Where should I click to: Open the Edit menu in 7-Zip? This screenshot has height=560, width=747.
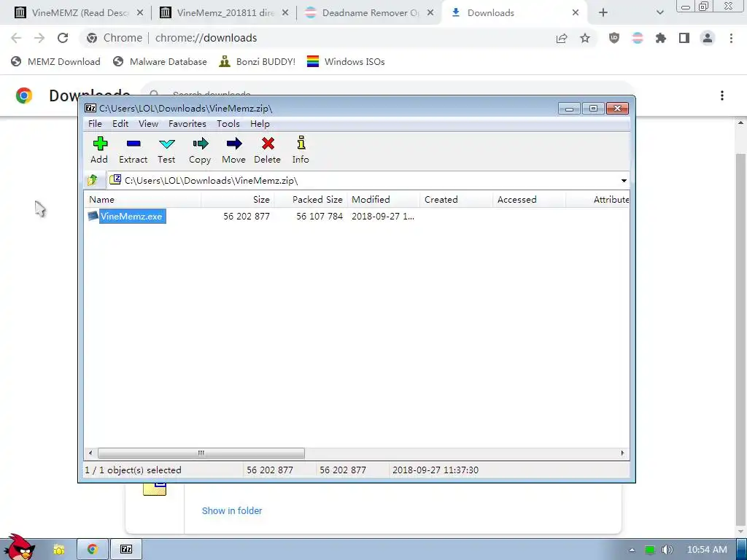(x=120, y=124)
